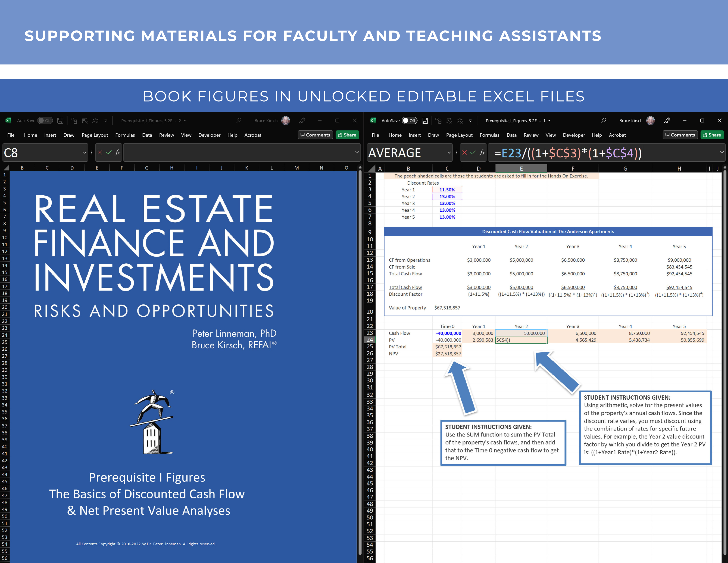728x563 pixels.
Task: Select the Data tab in the left window
Action: point(147,135)
